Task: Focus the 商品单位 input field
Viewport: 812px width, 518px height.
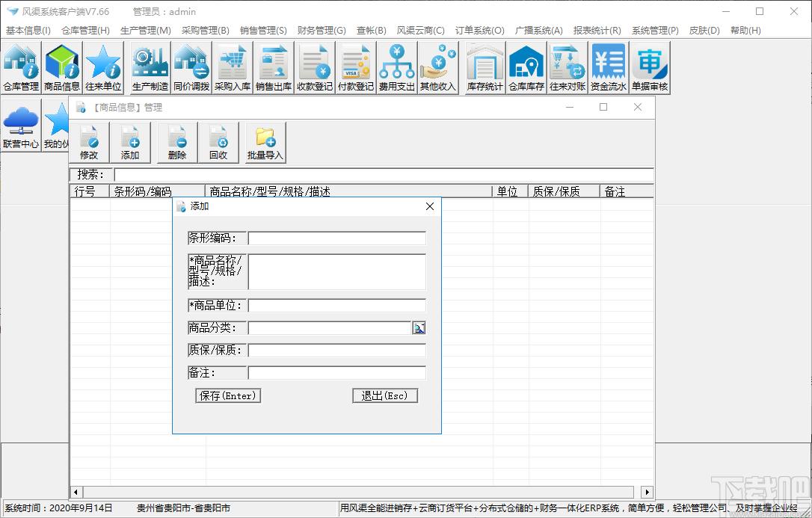Action: coord(337,305)
